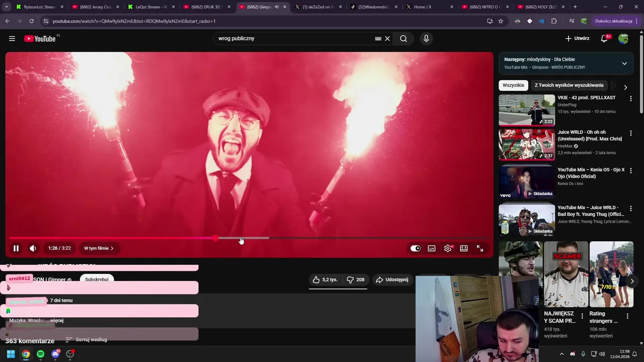Open the YouTube hamburger guide menu
This screenshot has height=362, width=644.
click(12, 39)
